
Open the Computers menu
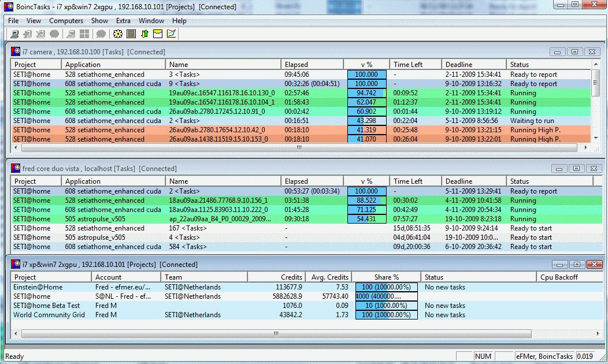66,21
